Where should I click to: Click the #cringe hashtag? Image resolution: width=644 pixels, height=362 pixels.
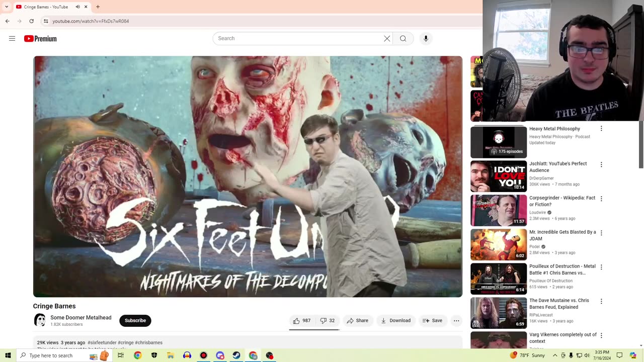point(126,343)
